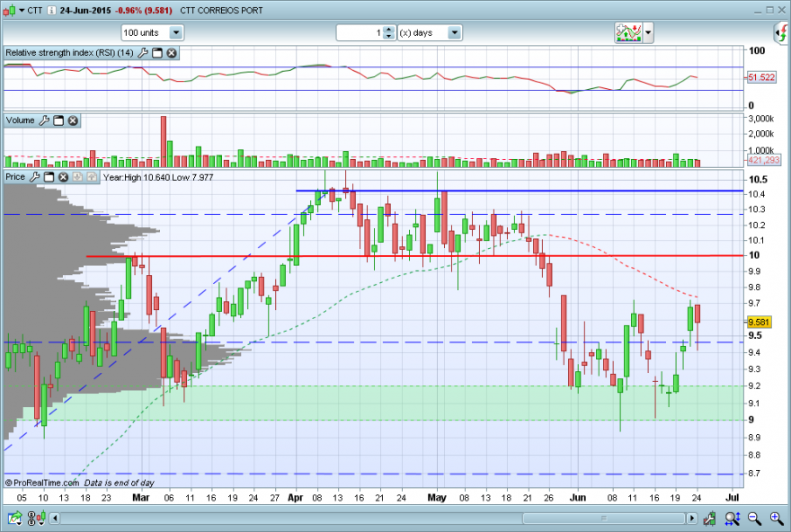Click the volume value label 421,293

pos(763,160)
